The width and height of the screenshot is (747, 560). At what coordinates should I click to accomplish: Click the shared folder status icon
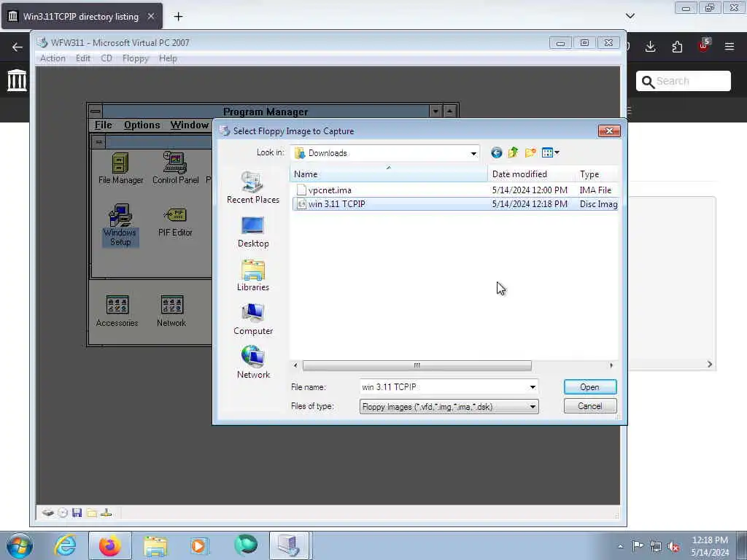(x=91, y=513)
